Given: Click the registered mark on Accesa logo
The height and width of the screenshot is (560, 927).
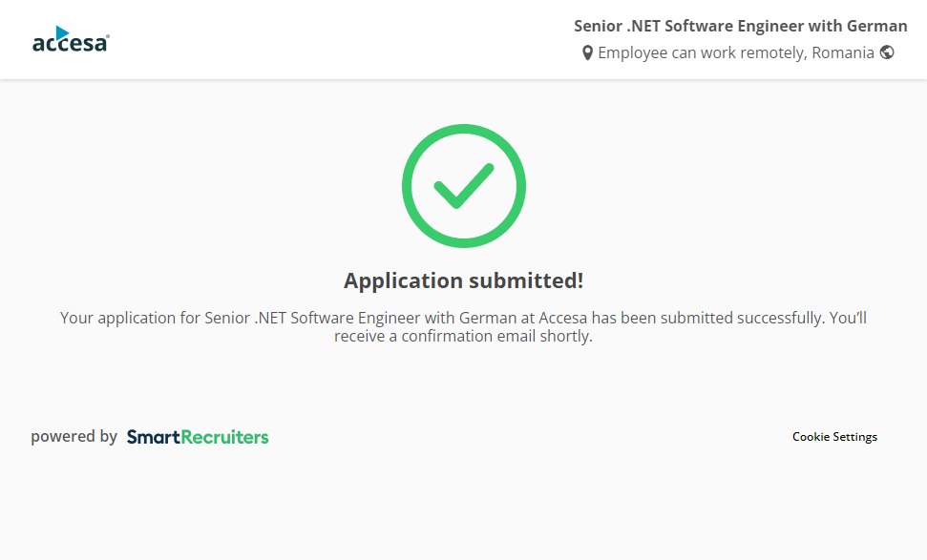Looking at the screenshot, I should click(x=107, y=37).
